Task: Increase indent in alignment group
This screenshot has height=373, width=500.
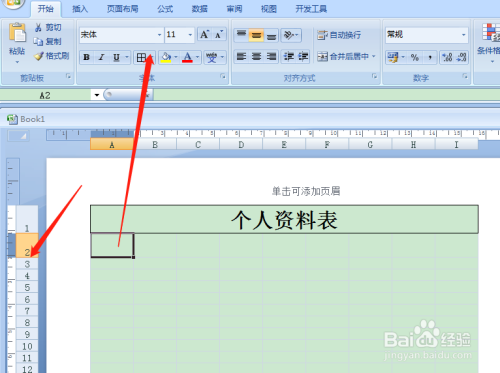Action: [303, 57]
